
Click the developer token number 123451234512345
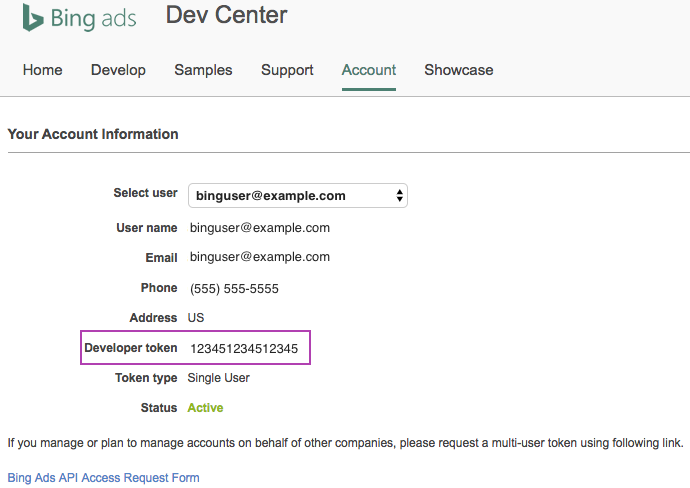(x=244, y=348)
